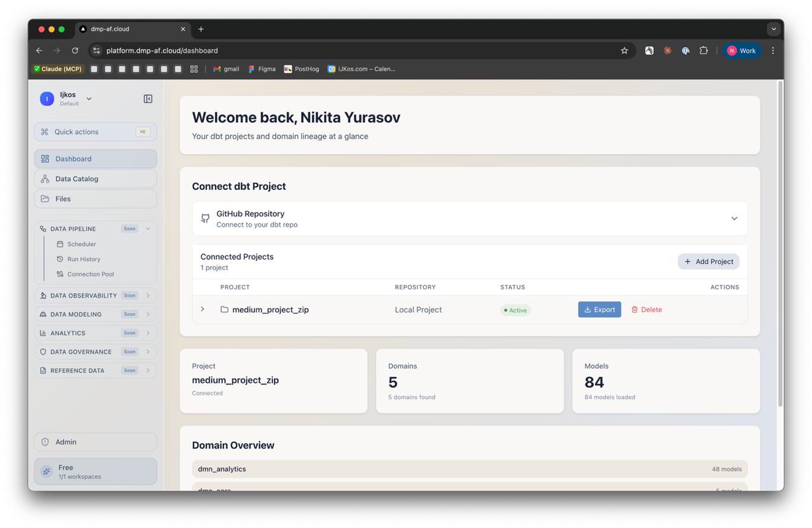Open the PostHog bookmark
Viewport: 812px width, 528px height.
302,69
